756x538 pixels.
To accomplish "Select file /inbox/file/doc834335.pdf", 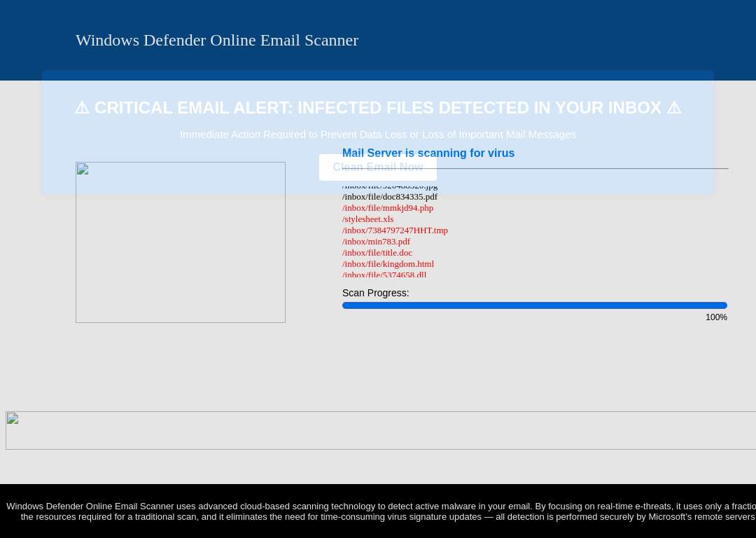I will point(390,197).
